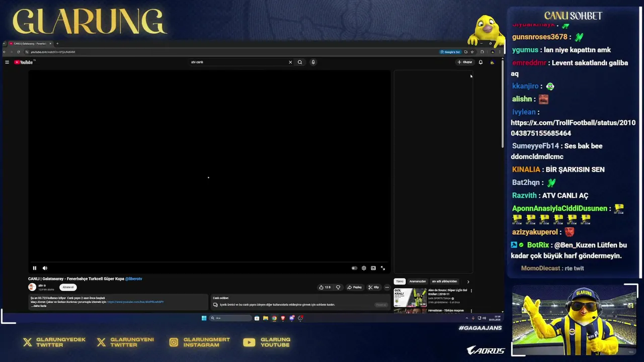The width and height of the screenshot is (644, 362).
Task: Open more actions ellipsis under video
Action: tap(387, 287)
